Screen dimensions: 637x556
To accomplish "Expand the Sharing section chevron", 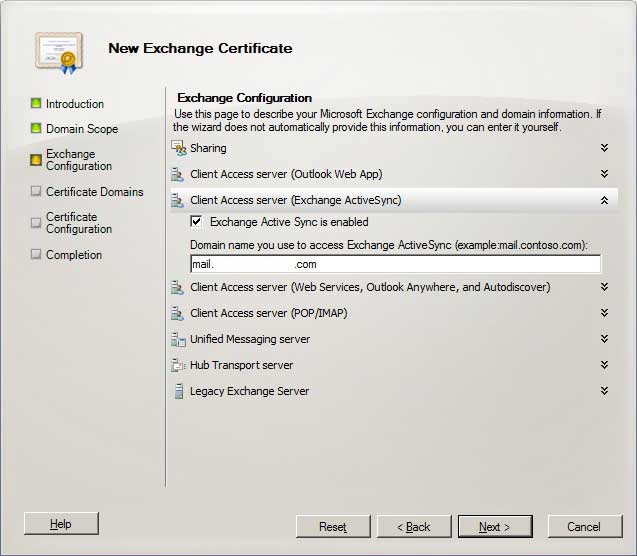I will pos(604,148).
